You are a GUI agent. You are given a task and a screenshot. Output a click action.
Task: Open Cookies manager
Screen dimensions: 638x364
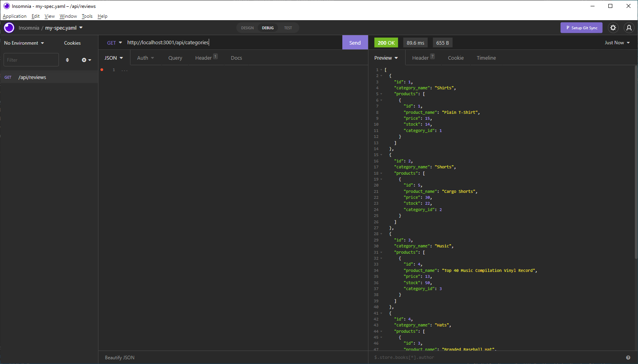72,43
